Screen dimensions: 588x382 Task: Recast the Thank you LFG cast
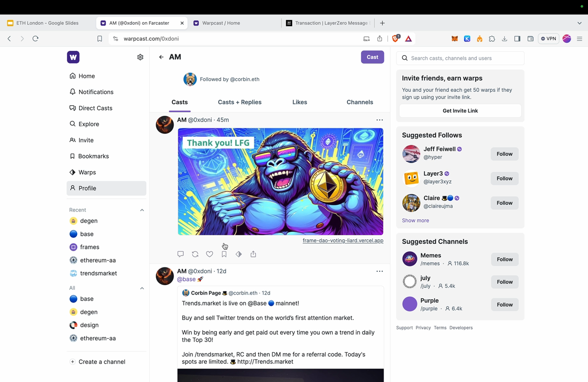click(x=195, y=254)
